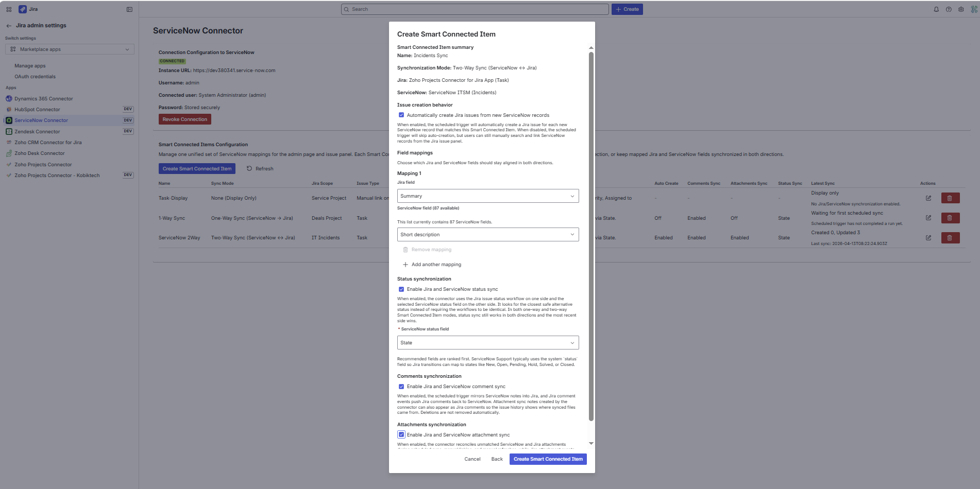The width and height of the screenshot is (980, 489).
Task: Click the Revoke Connection button
Action: coord(185,119)
